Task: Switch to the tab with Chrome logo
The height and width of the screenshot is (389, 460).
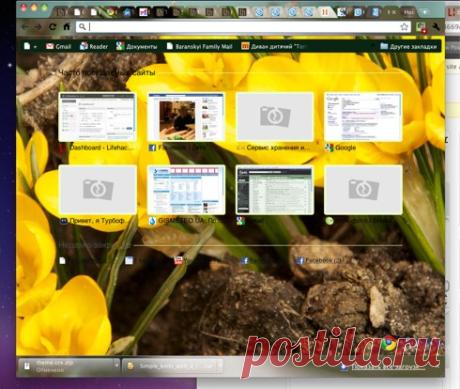Action: [x=110, y=12]
